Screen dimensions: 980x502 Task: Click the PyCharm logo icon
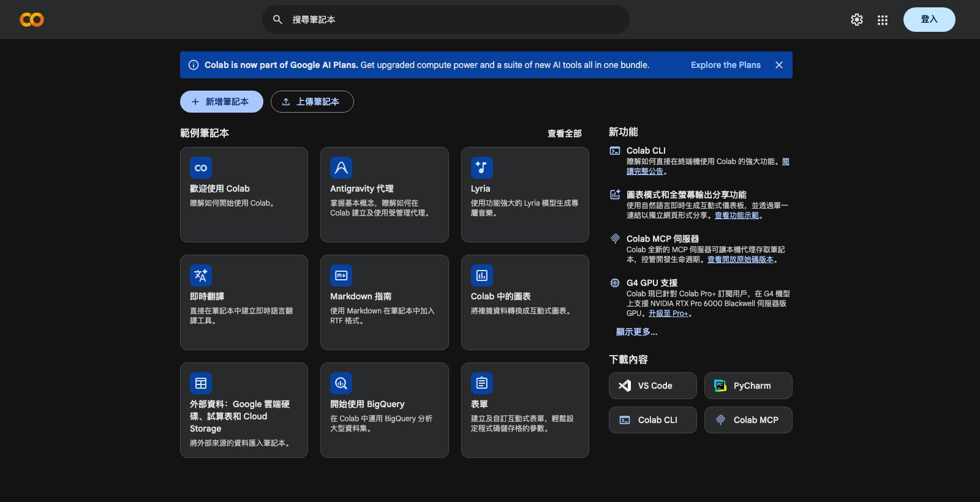click(x=720, y=386)
